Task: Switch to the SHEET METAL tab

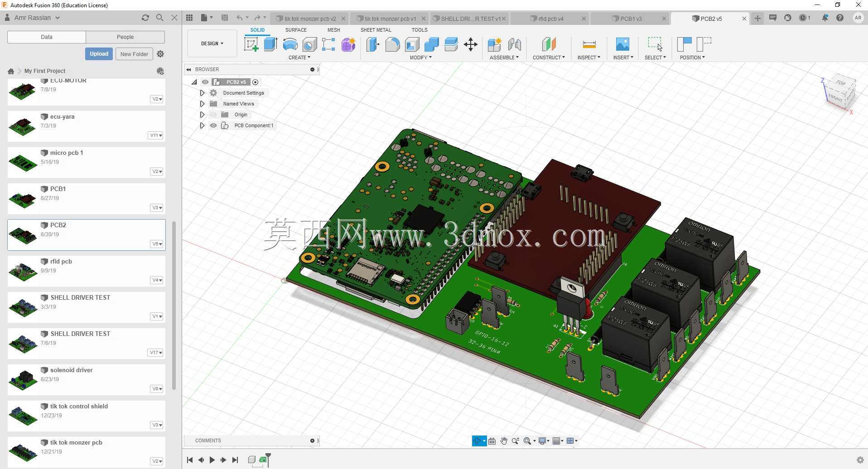Action: pos(376,30)
